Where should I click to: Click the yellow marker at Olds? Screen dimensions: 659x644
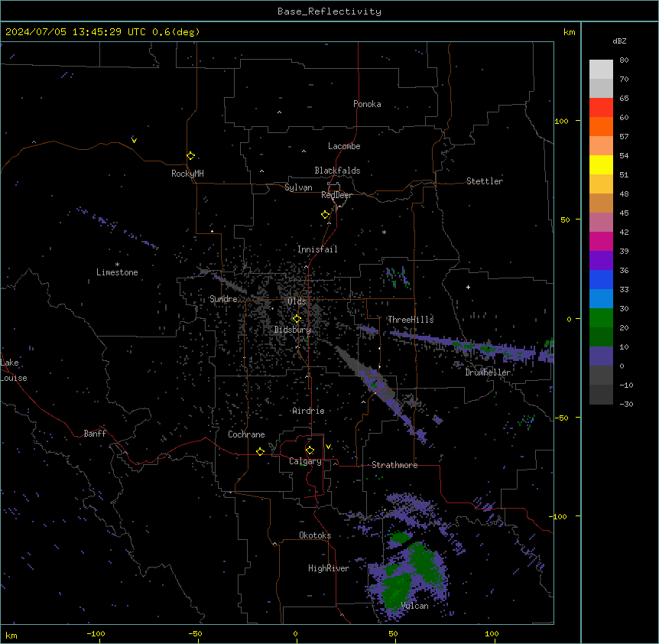[297, 319]
